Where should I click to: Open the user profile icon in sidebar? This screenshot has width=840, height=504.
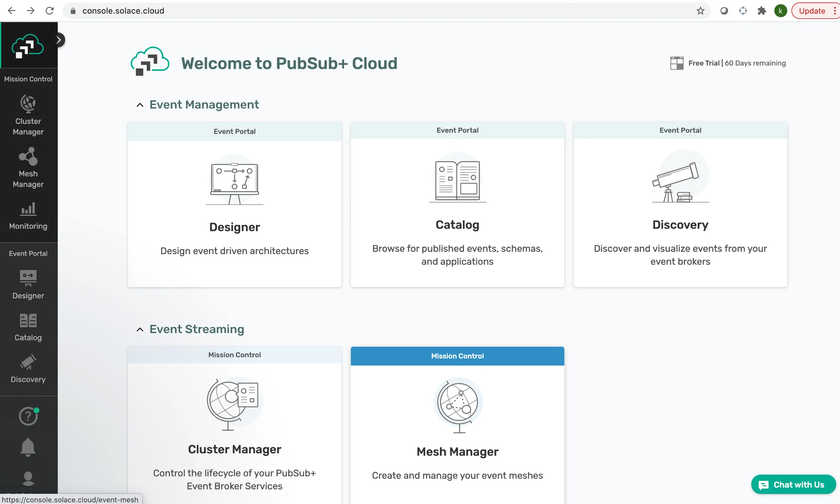[x=28, y=478]
